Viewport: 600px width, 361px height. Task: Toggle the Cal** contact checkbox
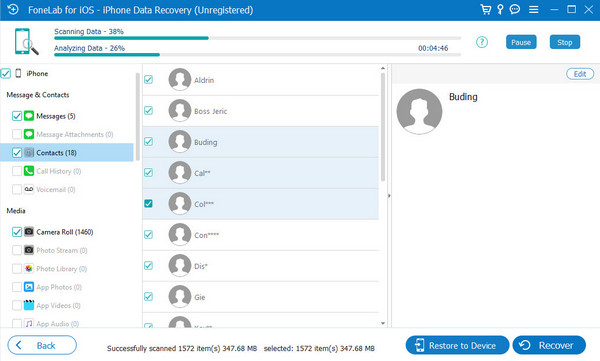[148, 173]
